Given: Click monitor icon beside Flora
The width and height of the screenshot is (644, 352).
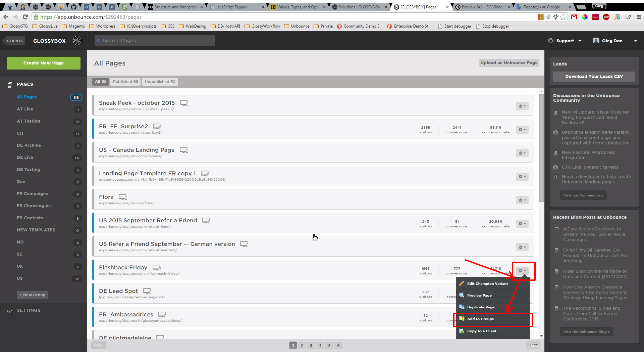Looking at the screenshot, I should pyautogui.click(x=123, y=197).
